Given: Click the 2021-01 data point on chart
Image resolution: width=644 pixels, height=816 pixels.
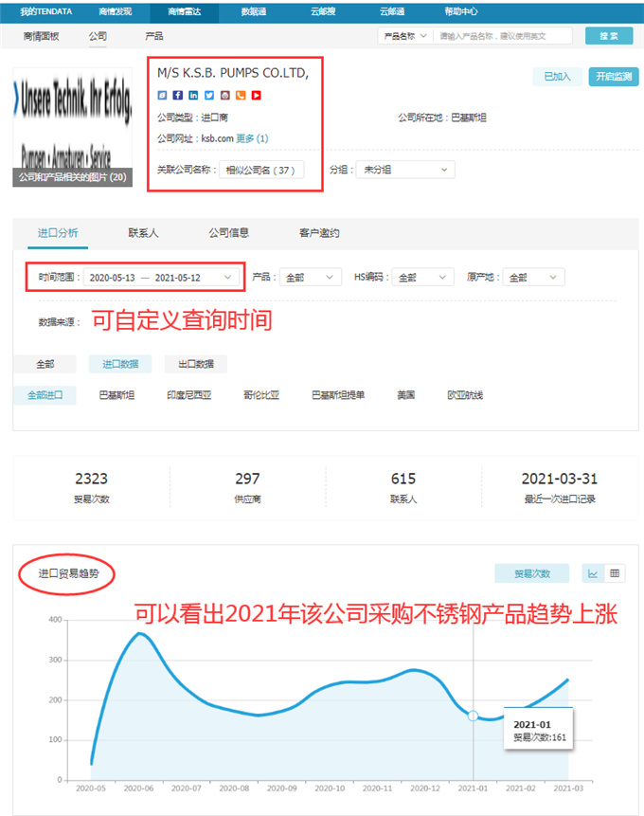Looking at the screenshot, I should pos(473,716).
